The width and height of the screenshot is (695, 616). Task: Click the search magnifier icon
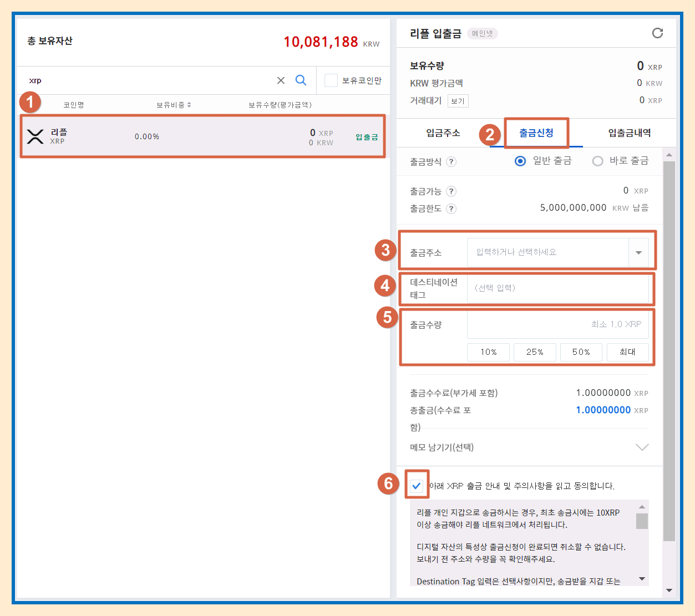click(x=301, y=80)
